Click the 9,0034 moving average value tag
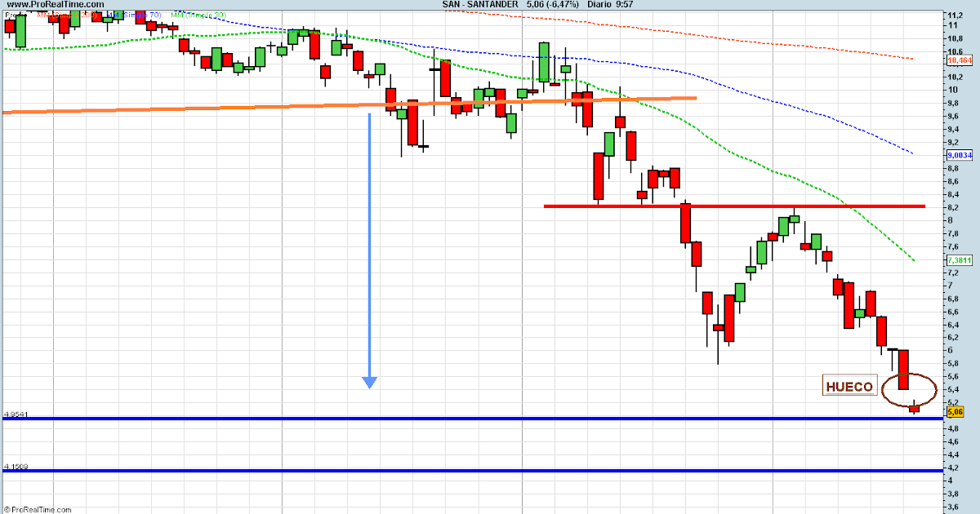Viewport: 980px width, 514px height. pyautogui.click(x=959, y=154)
